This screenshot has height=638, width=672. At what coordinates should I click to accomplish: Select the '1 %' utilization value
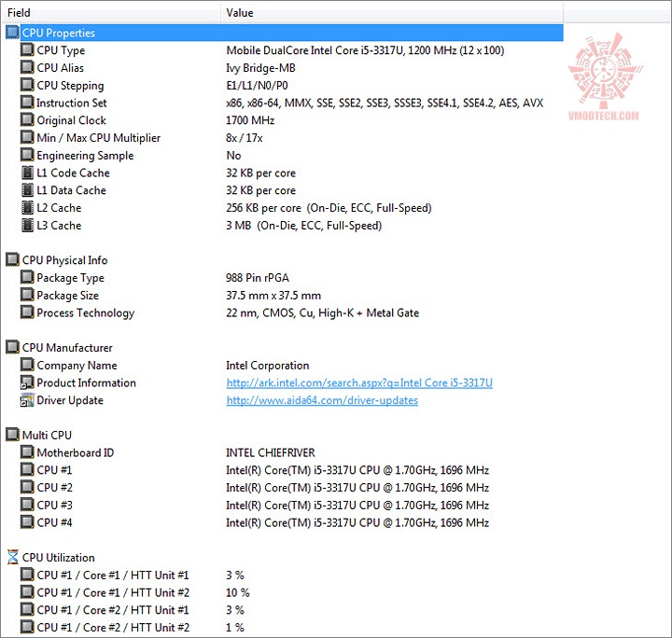[x=235, y=628]
